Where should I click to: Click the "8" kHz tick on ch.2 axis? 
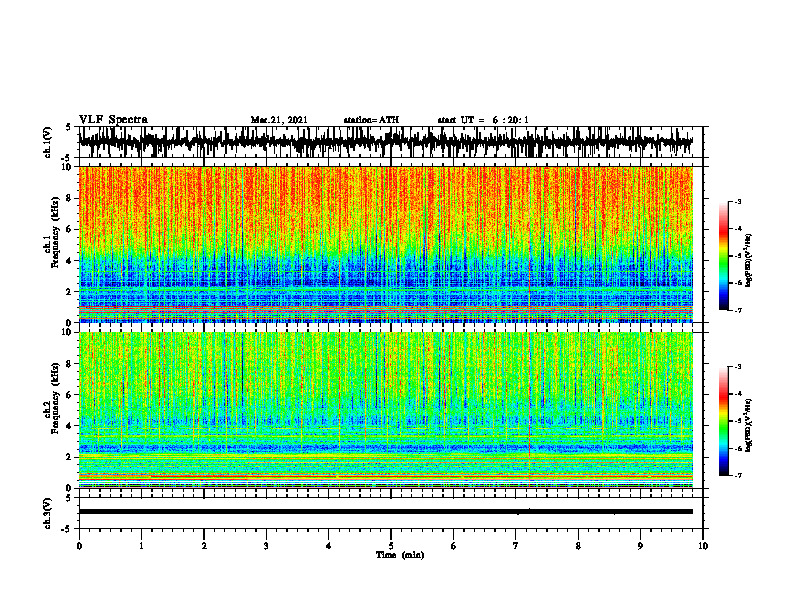tap(70, 364)
